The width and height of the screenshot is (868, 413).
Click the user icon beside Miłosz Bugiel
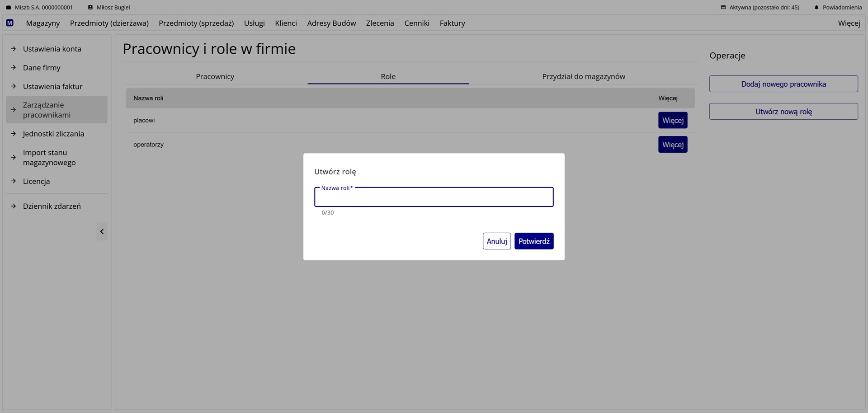[90, 8]
